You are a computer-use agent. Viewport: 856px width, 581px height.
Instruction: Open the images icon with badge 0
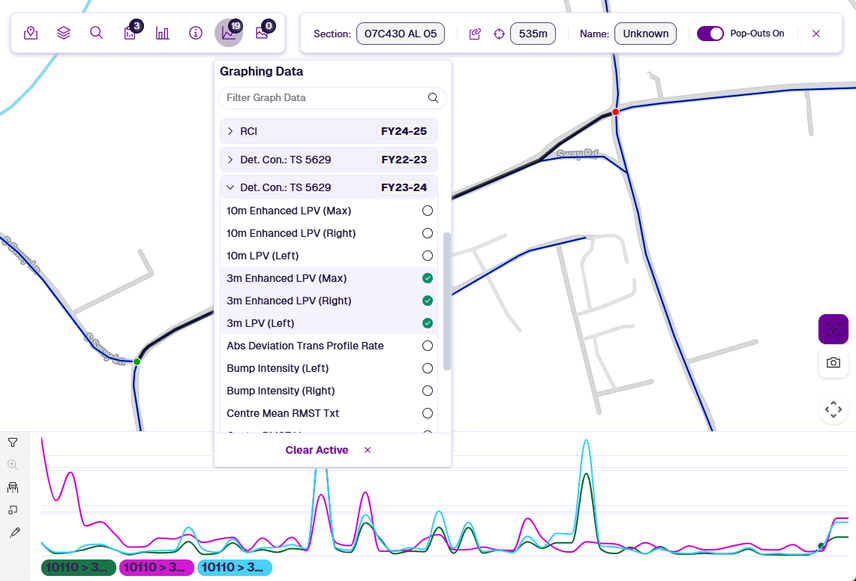(x=262, y=33)
